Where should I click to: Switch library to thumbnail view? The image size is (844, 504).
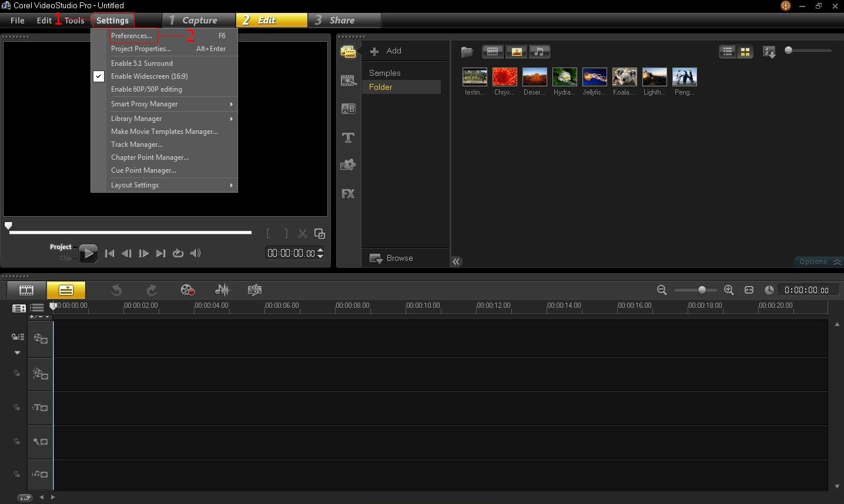(745, 52)
